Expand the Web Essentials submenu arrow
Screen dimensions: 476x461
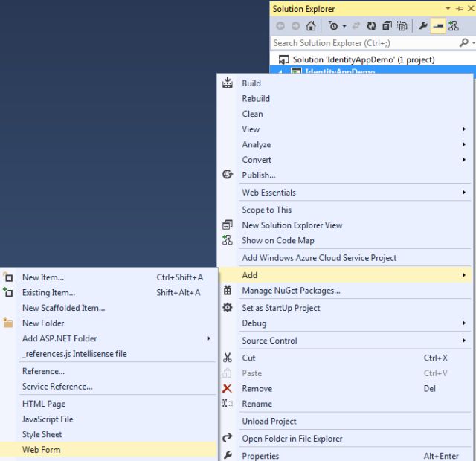point(463,192)
